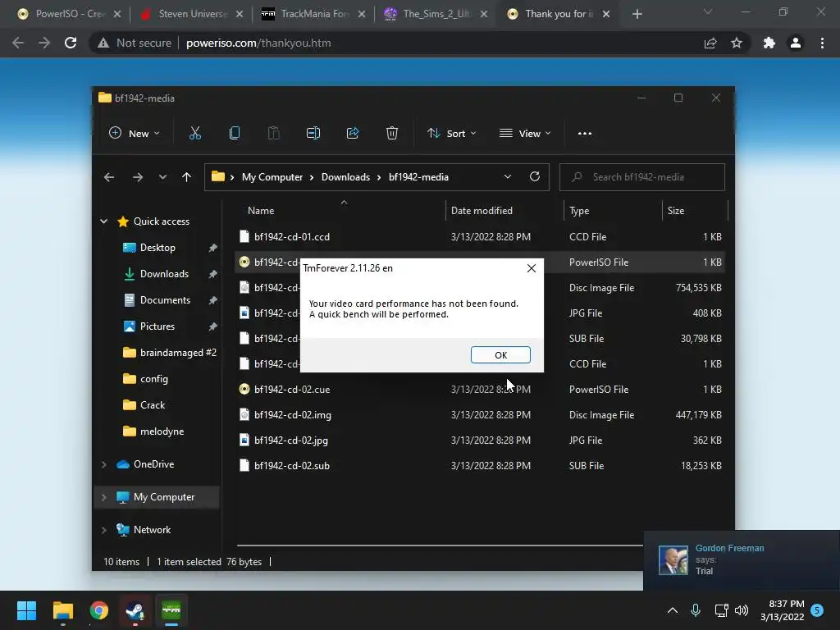Image resolution: width=840 pixels, height=630 pixels.
Task: Reload the poweriso.com page
Action: coord(71,43)
